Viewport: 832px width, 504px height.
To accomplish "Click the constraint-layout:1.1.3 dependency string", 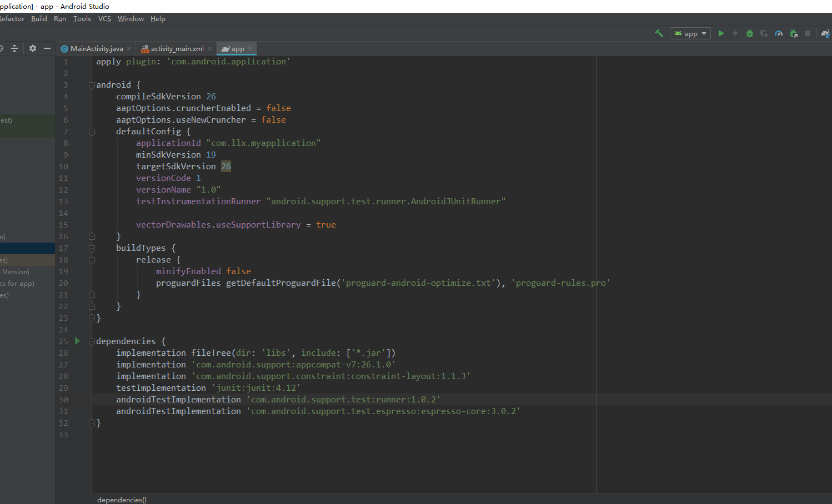I will (331, 376).
